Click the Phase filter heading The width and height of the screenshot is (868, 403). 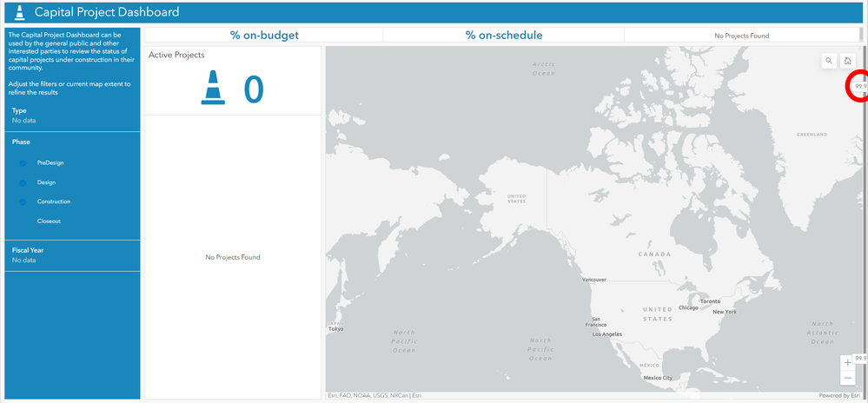21,142
